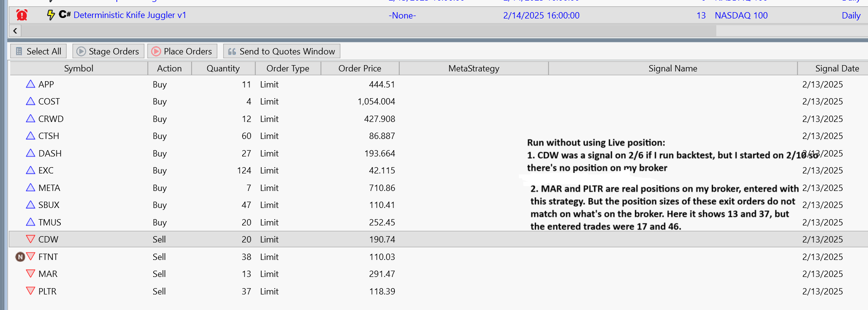Click blue buy triangle for CRWD
868x310 pixels.
(x=31, y=119)
